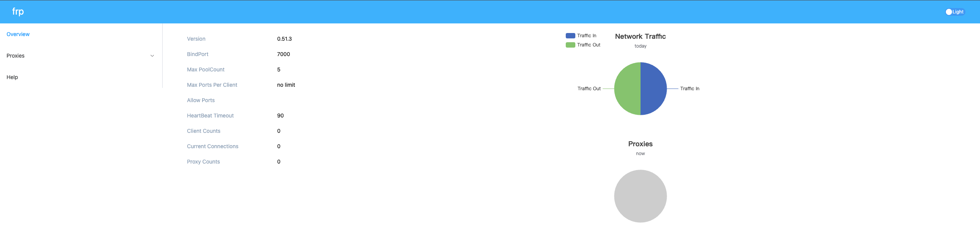Screen dimensions: 980x243
Task: Click the 'no limit' value
Action: pos(286,85)
